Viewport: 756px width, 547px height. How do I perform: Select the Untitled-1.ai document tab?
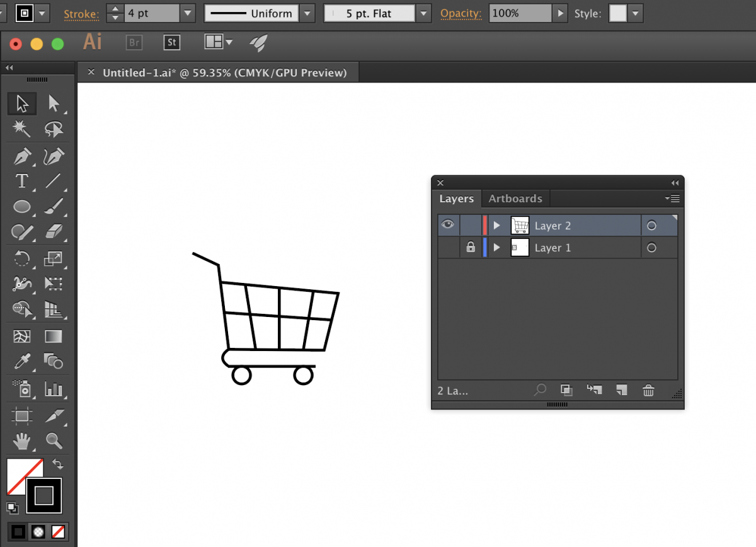click(x=224, y=72)
